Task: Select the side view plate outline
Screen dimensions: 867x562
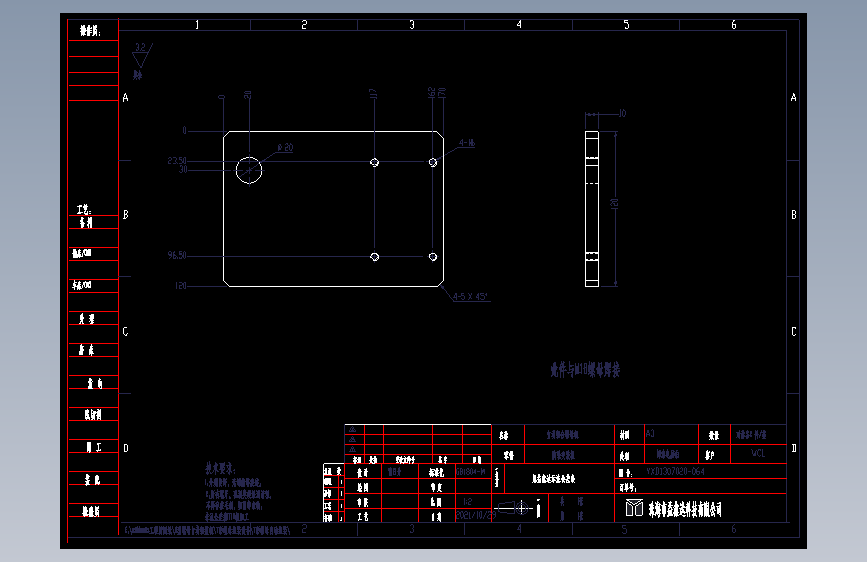Action: [592, 209]
